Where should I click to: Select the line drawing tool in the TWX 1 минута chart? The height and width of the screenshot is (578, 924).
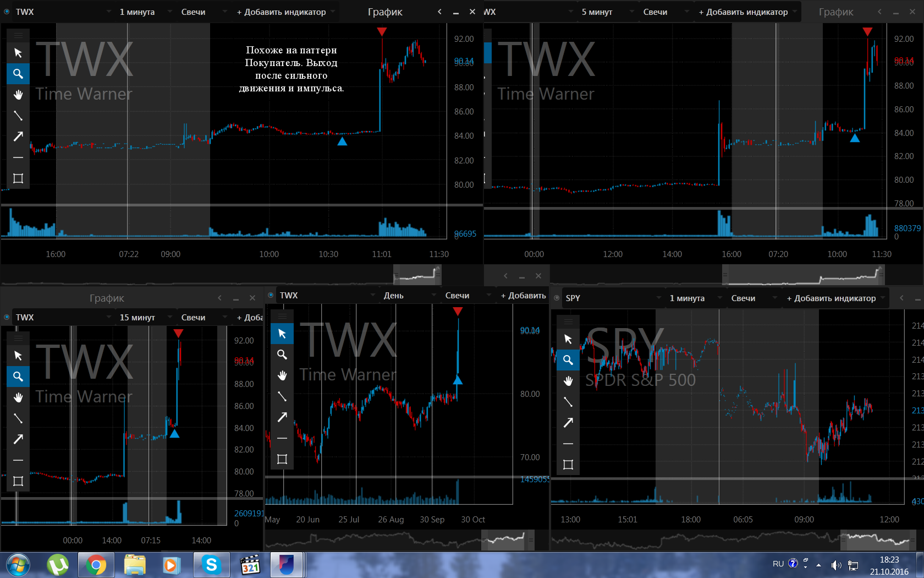pyautogui.click(x=18, y=116)
